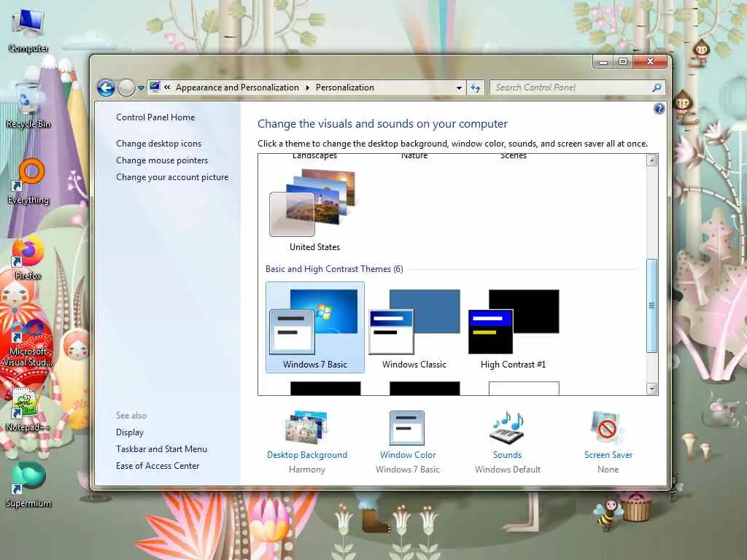This screenshot has height=560, width=747.
Task: Minimize the Personalization window
Action: (603, 62)
